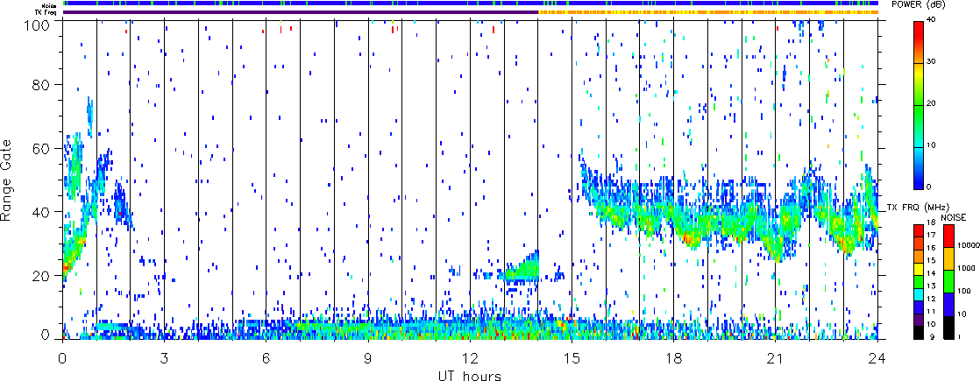
Task: Select the tick label 21 on UT hours axis
Action: (776, 358)
